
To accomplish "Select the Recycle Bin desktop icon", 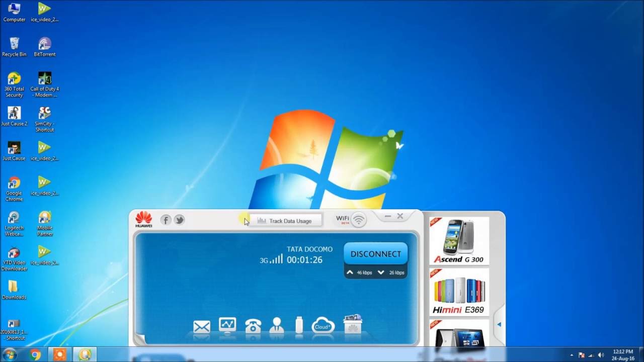I will (x=14, y=47).
